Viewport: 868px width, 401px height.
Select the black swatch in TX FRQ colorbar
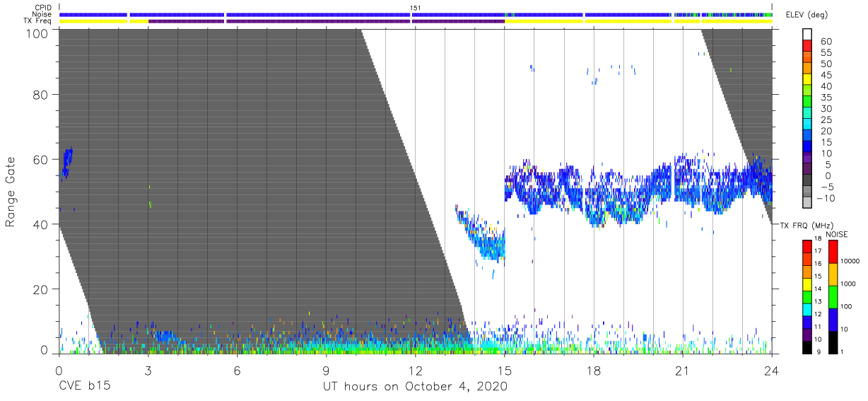(807, 347)
